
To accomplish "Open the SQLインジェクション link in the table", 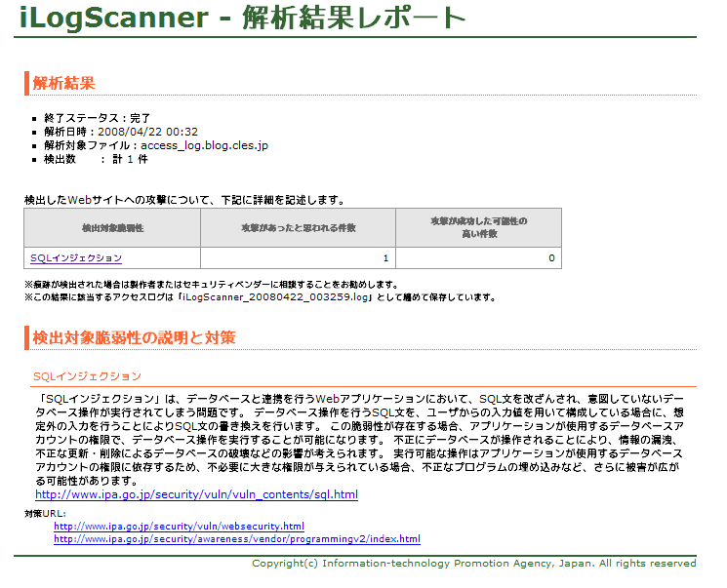I will click(76, 257).
